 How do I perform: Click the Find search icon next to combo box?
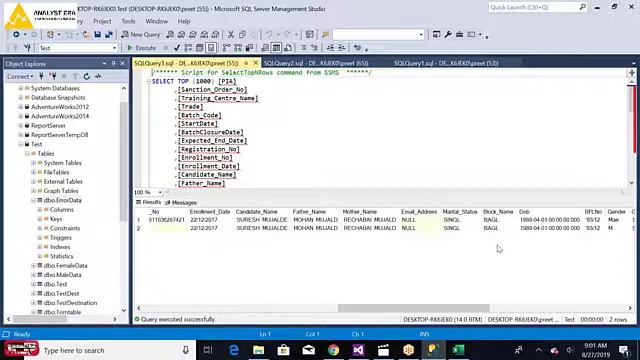click(x=325, y=35)
